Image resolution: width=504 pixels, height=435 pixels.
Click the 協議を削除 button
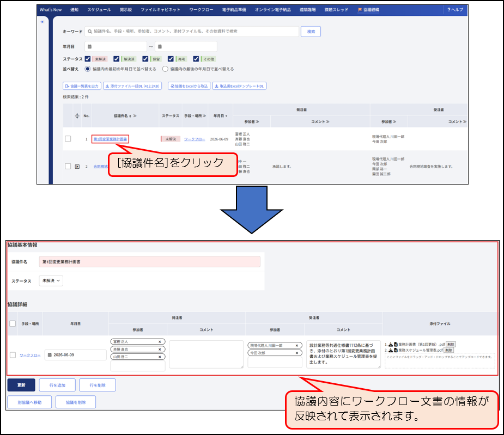(76, 402)
